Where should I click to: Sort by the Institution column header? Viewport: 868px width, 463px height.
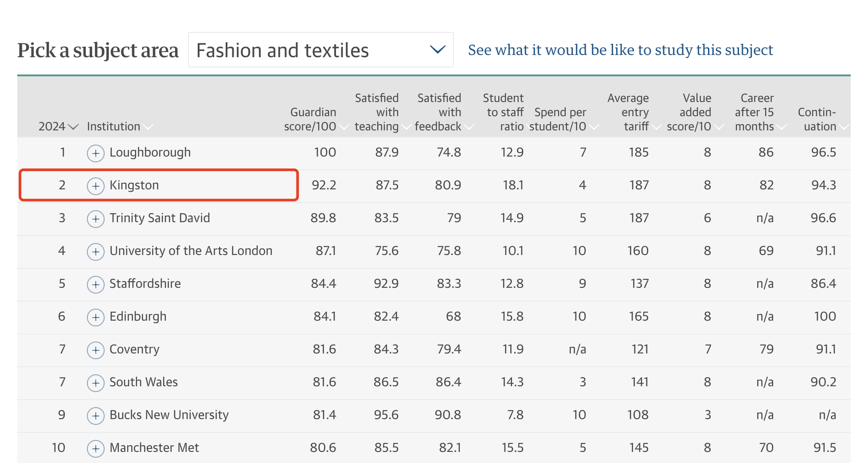tap(120, 126)
